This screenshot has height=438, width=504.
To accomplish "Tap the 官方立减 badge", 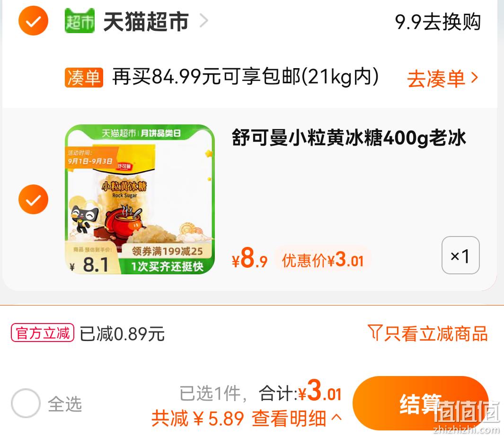I will click(x=43, y=333).
